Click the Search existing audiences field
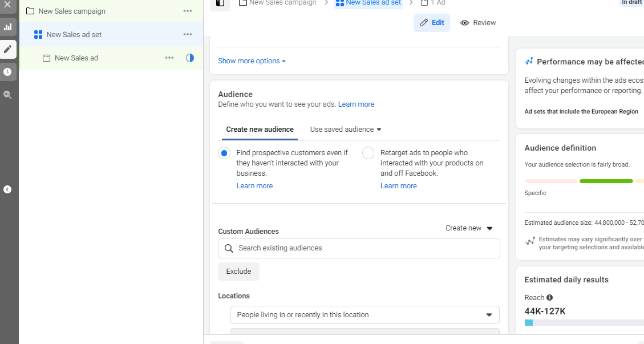This screenshot has width=644, height=344. pyautogui.click(x=359, y=248)
